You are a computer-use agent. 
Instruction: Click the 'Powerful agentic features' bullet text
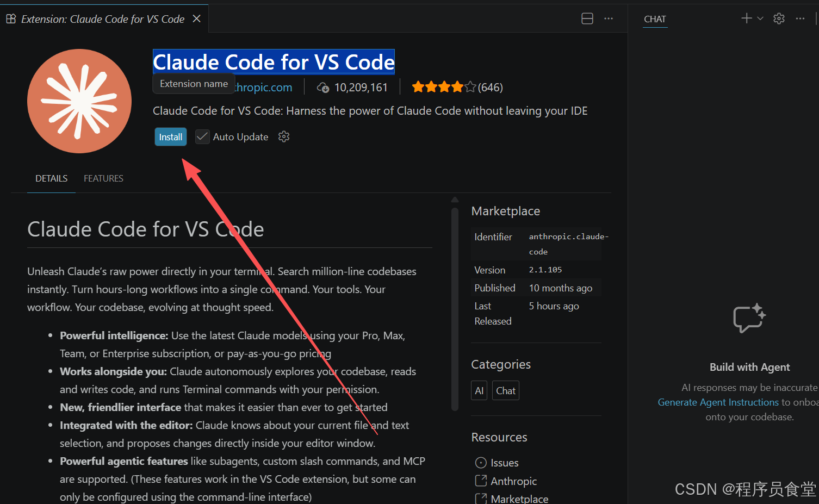pos(124,461)
